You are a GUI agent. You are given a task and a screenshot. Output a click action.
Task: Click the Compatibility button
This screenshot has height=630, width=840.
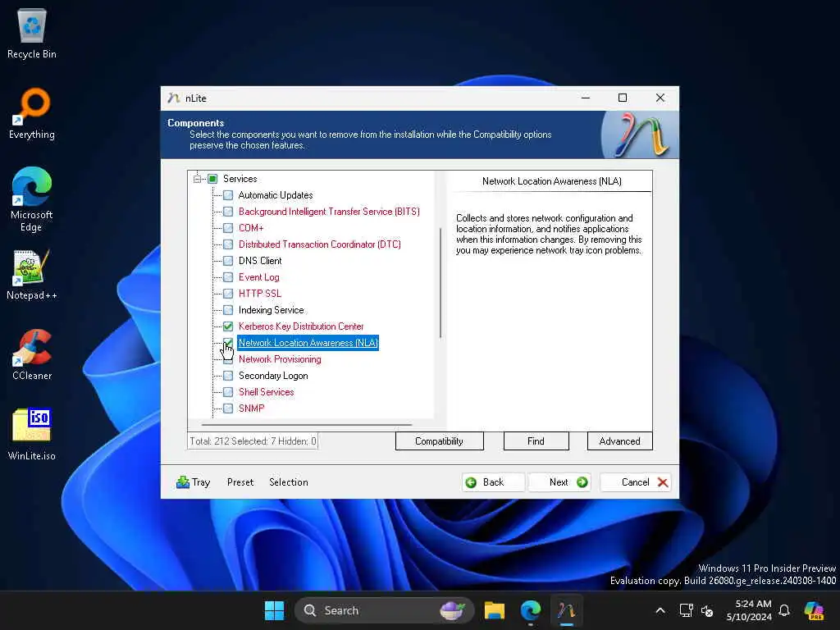[x=440, y=441]
